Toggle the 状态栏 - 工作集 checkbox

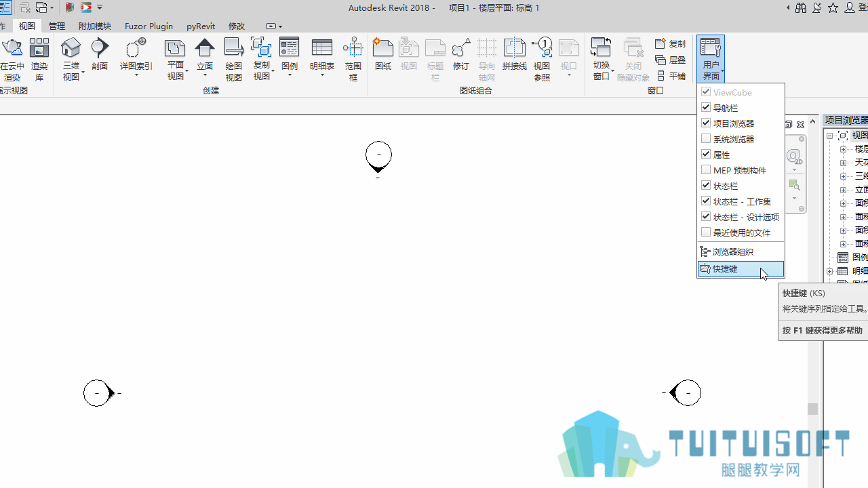(706, 201)
